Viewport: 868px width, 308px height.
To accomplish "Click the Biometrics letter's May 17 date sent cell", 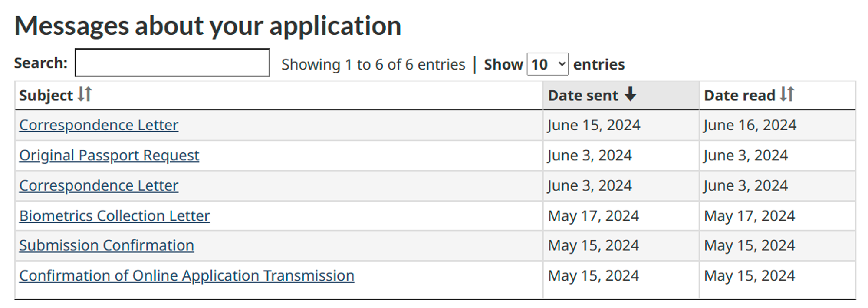I will coord(593,216).
